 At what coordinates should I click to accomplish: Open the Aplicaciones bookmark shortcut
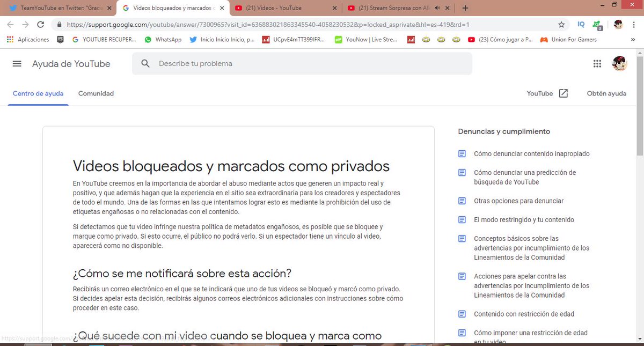pyautogui.click(x=28, y=39)
